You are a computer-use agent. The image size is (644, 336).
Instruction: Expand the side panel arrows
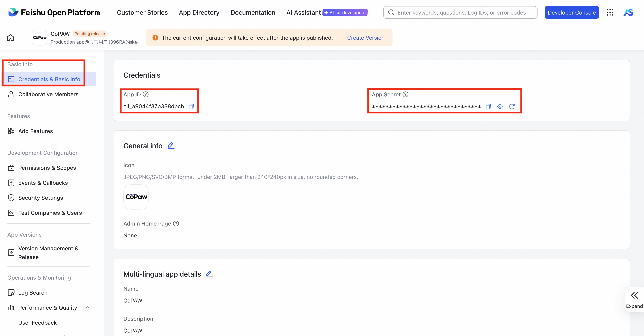click(634, 295)
